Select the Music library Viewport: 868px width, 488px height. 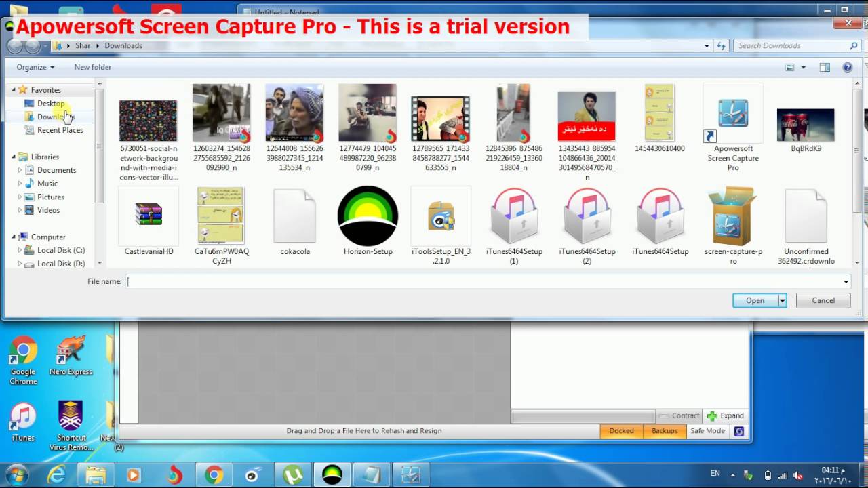click(47, 184)
